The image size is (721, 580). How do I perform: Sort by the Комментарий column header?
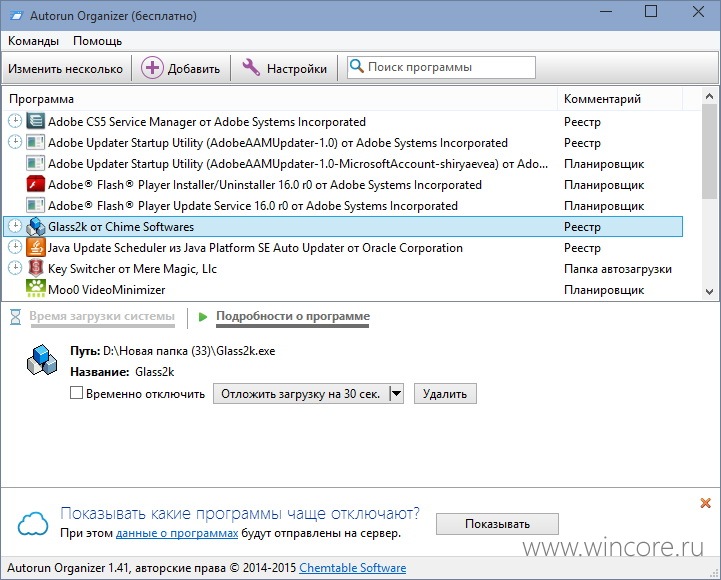(620, 99)
